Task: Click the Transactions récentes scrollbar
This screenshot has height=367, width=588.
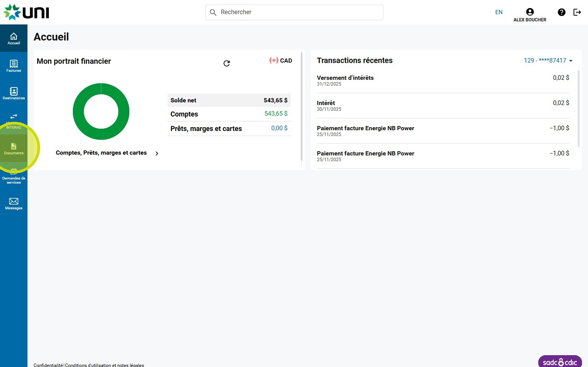Action: click(x=578, y=108)
